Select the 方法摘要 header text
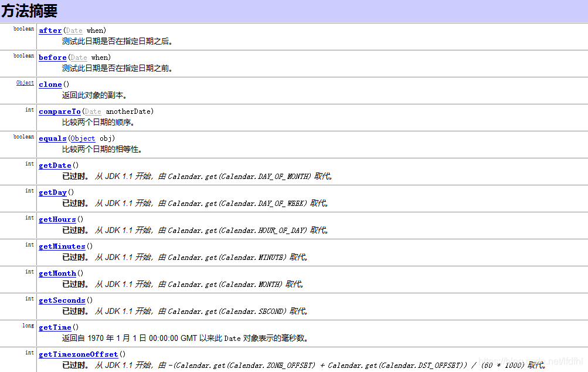 click(x=26, y=10)
